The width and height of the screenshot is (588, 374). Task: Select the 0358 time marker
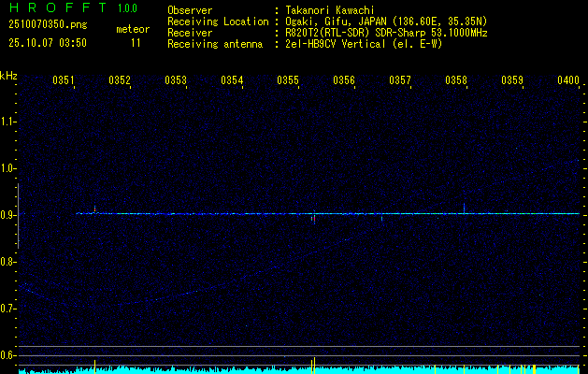[x=456, y=81]
